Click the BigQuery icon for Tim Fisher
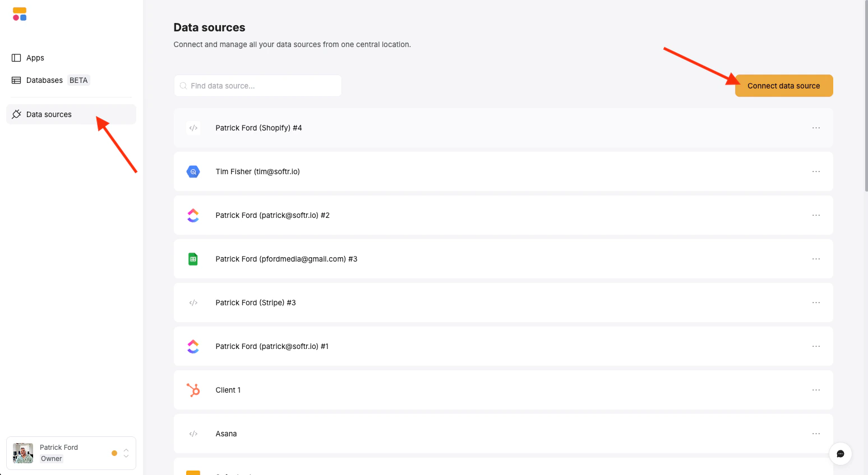 click(x=193, y=171)
